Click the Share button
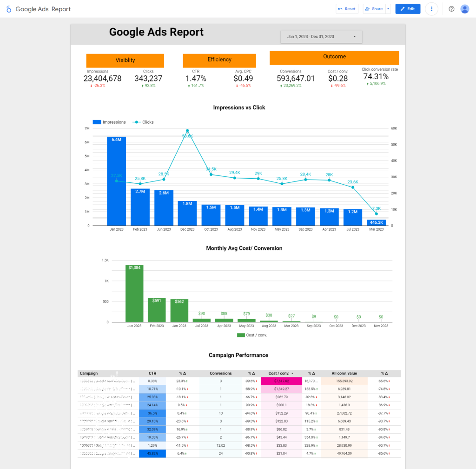Screen dimensions: 476x469 point(374,9)
